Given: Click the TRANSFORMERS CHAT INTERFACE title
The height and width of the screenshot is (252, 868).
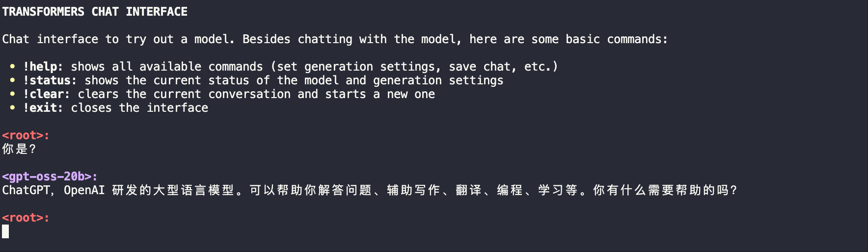Looking at the screenshot, I should pyautogui.click(x=95, y=12).
